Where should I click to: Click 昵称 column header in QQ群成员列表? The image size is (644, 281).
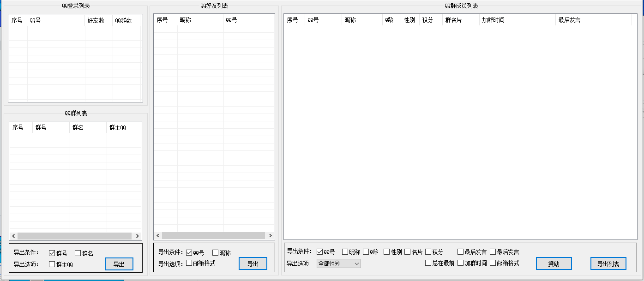[x=362, y=20]
